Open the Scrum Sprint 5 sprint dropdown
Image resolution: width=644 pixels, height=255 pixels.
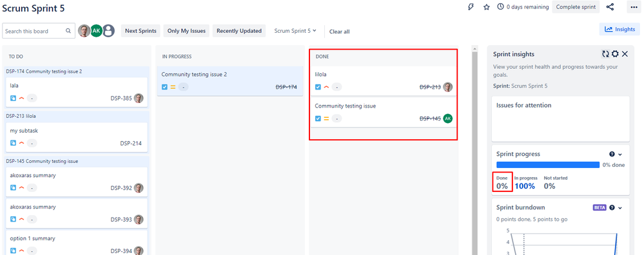tap(295, 31)
